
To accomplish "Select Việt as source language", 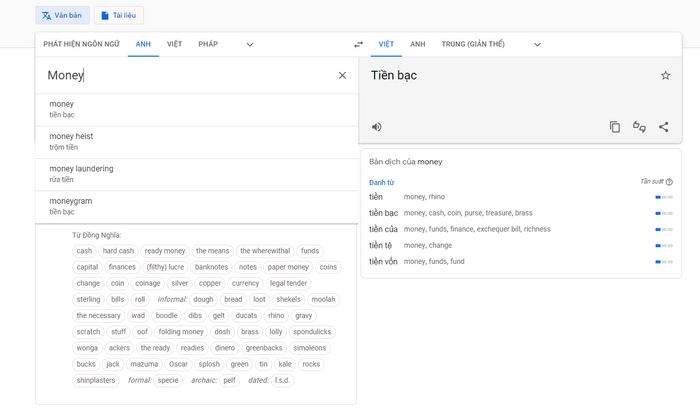I will click(x=175, y=44).
